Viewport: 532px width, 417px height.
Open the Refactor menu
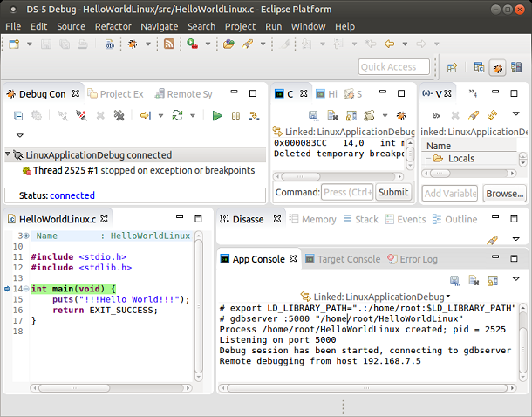click(113, 26)
